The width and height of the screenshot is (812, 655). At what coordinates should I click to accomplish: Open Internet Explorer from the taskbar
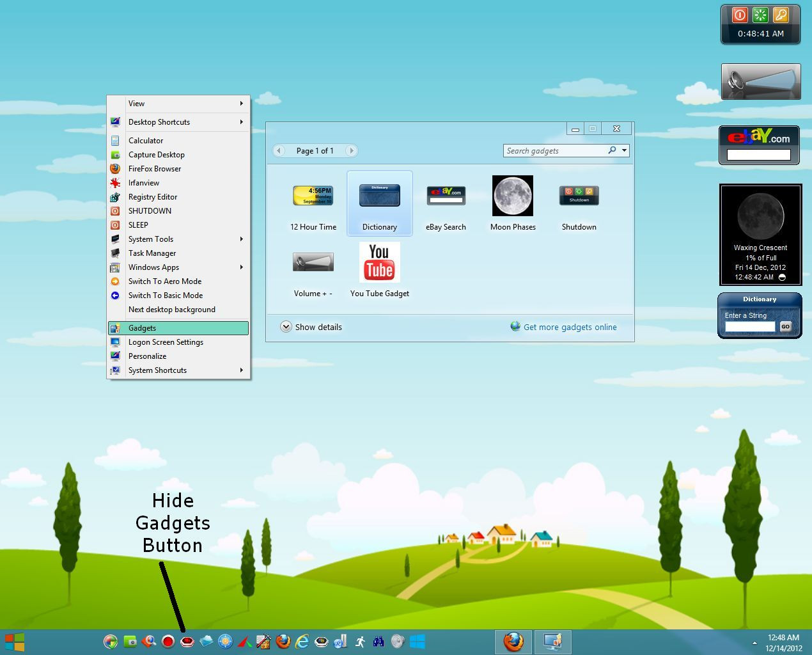(x=302, y=642)
